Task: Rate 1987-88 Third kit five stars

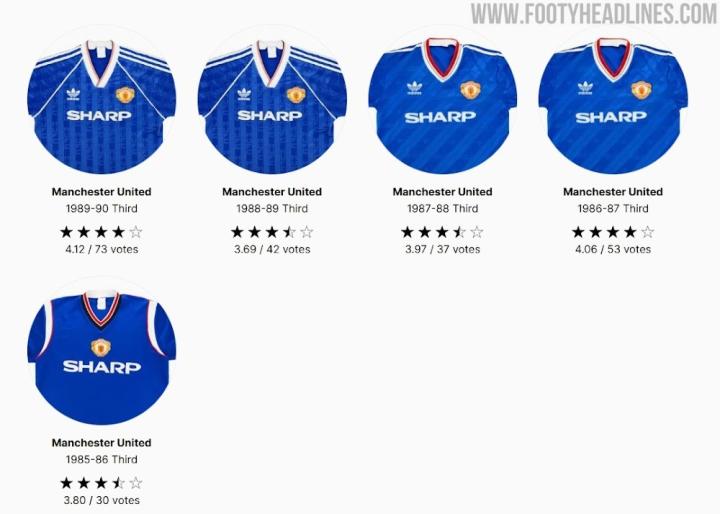Action: pos(477,232)
